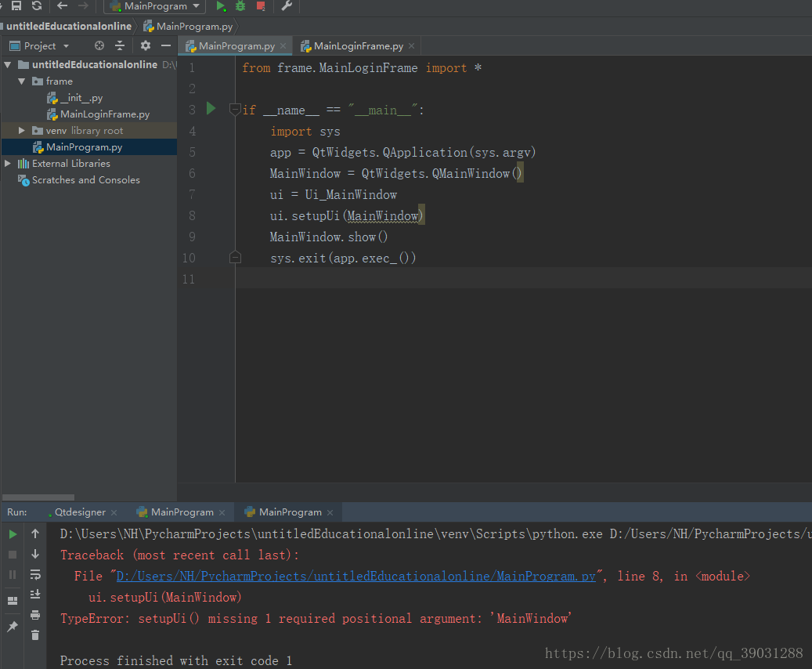This screenshot has width=812, height=669.
Task: Clear console output with the trash icon
Action: pyautogui.click(x=35, y=635)
